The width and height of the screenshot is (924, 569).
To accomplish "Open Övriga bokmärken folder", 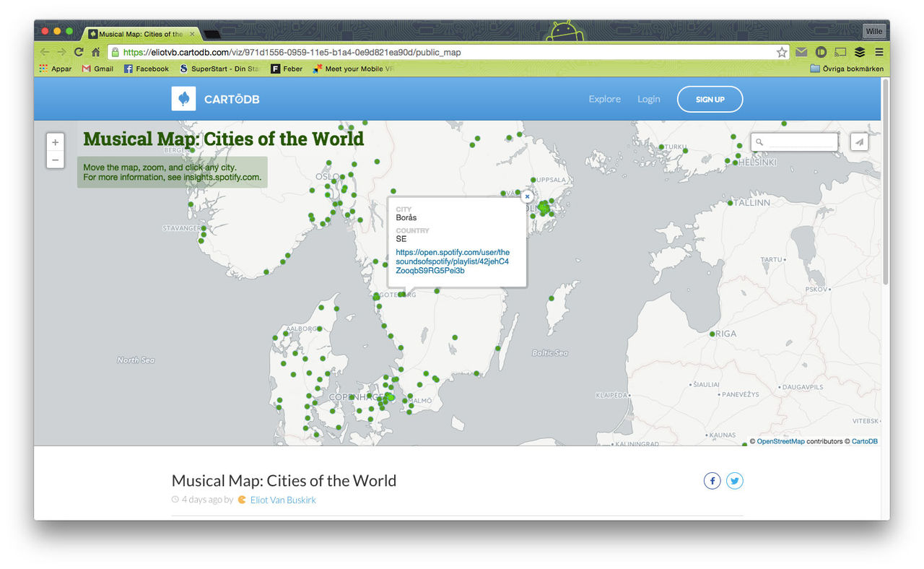I will (x=847, y=69).
